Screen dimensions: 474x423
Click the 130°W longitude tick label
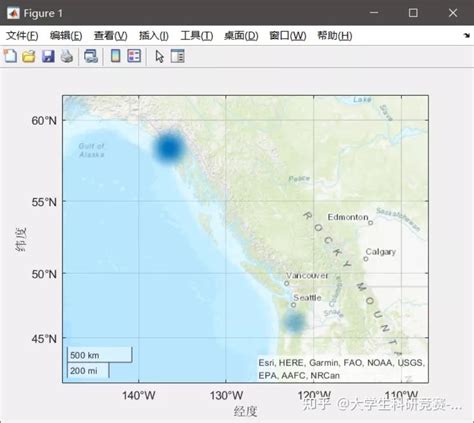click(x=226, y=396)
